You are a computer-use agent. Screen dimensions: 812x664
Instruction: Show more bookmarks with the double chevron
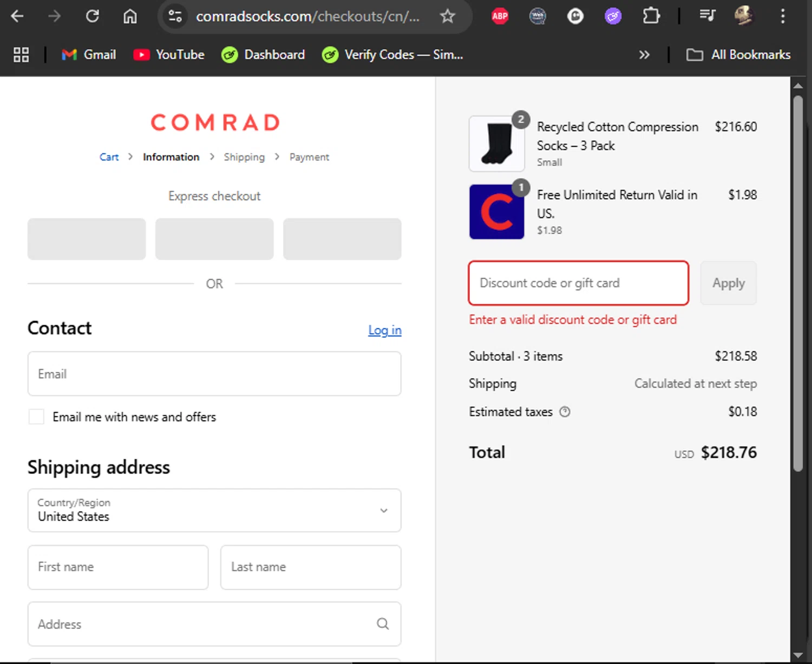tap(644, 55)
